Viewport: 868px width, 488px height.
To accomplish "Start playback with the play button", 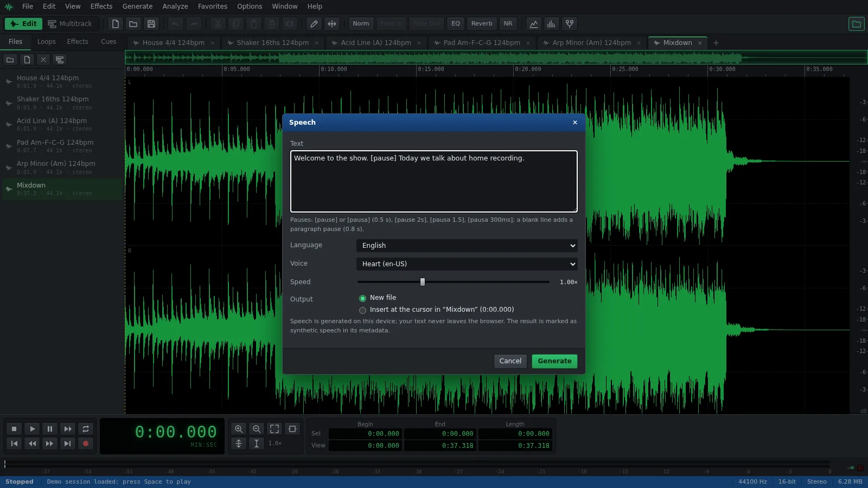I will 32,429.
